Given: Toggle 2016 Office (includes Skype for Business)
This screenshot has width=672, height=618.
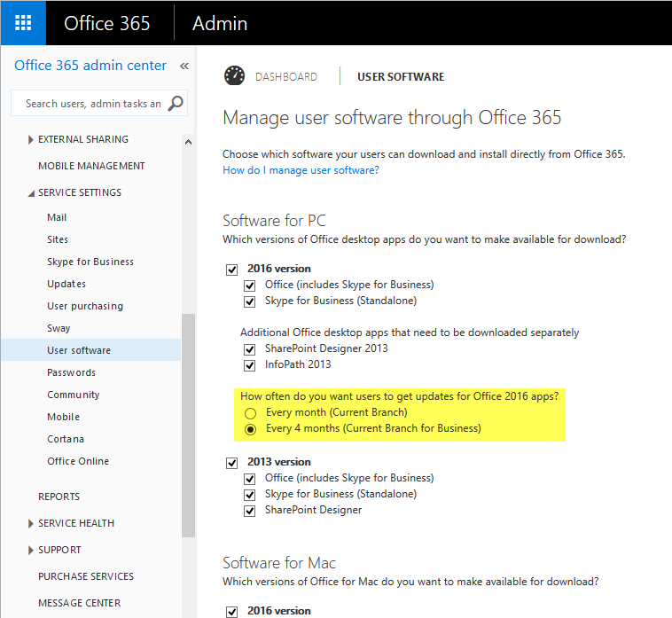Looking at the screenshot, I should coord(250,286).
